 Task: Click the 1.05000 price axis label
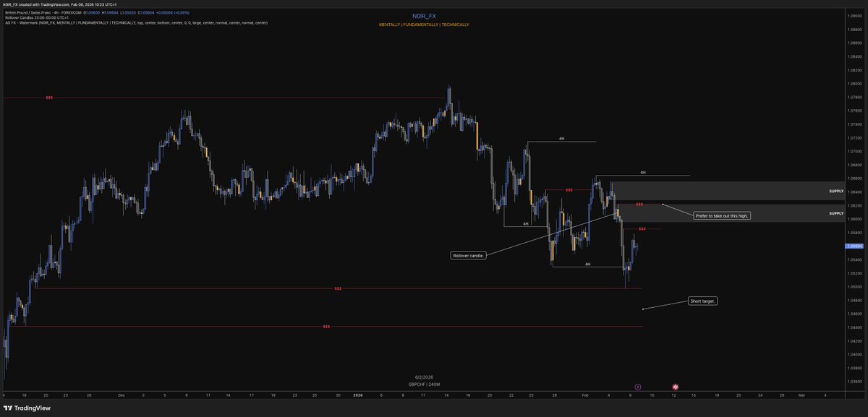[x=854, y=287]
